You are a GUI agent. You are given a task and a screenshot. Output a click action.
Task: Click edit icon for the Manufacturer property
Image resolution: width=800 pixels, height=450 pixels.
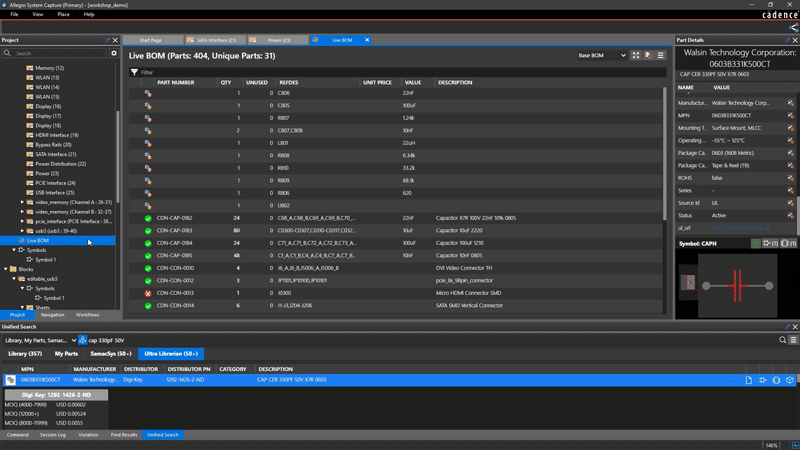coord(790,103)
